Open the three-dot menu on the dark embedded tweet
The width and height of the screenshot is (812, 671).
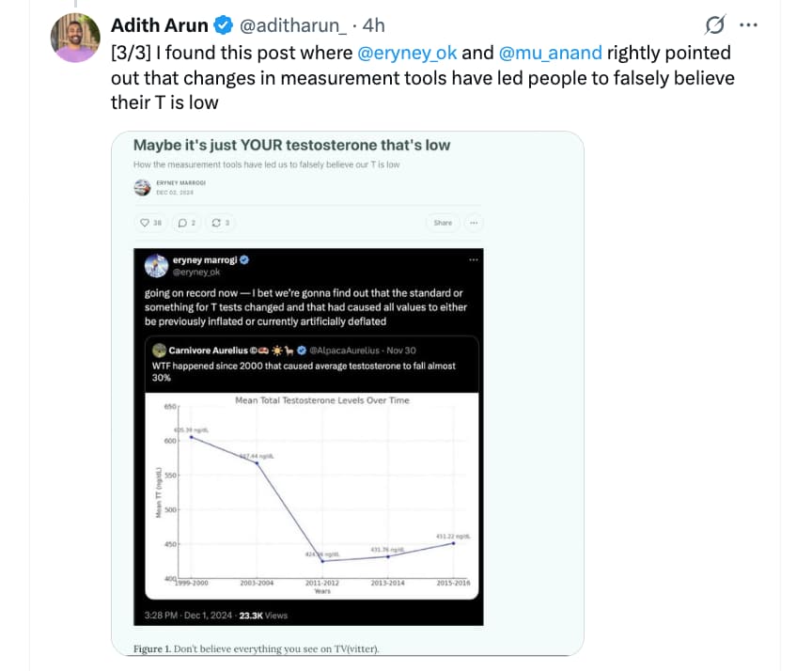point(473,260)
